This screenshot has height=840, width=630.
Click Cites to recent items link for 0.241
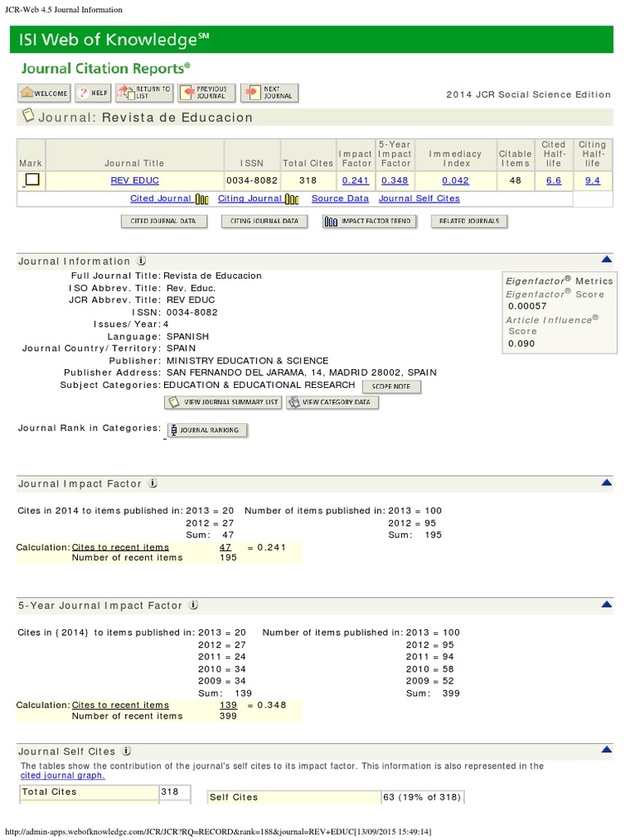click(x=121, y=547)
